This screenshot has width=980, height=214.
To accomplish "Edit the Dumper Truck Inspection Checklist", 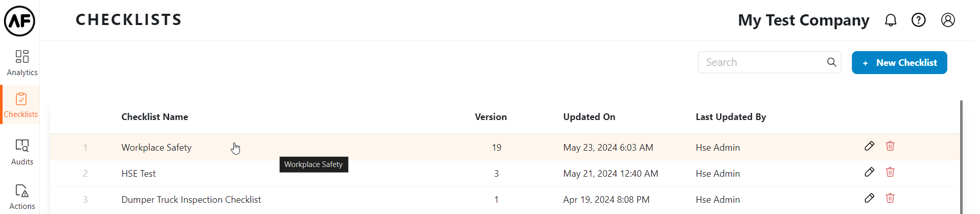I will (x=869, y=198).
